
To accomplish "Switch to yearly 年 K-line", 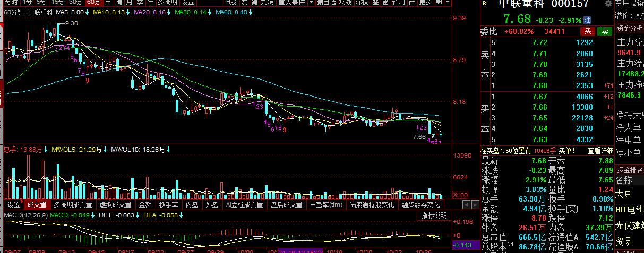I will (x=150, y=3).
